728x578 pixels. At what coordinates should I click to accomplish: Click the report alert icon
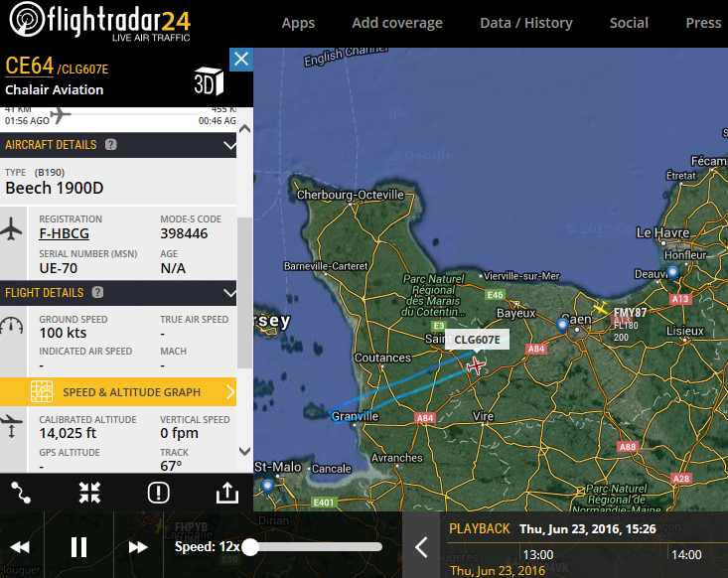point(158,493)
